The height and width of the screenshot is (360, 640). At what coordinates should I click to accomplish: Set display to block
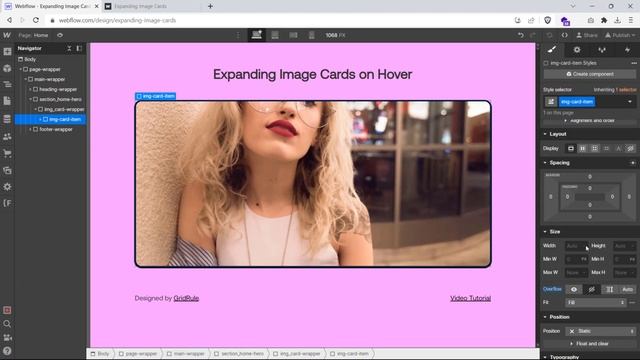click(x=571, y=149)
